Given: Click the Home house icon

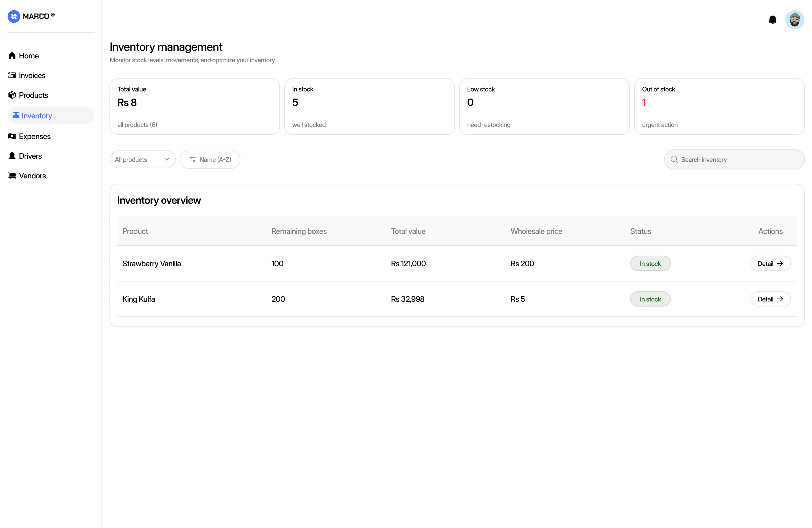Looking at the screenshot, I should pos(12,56).
